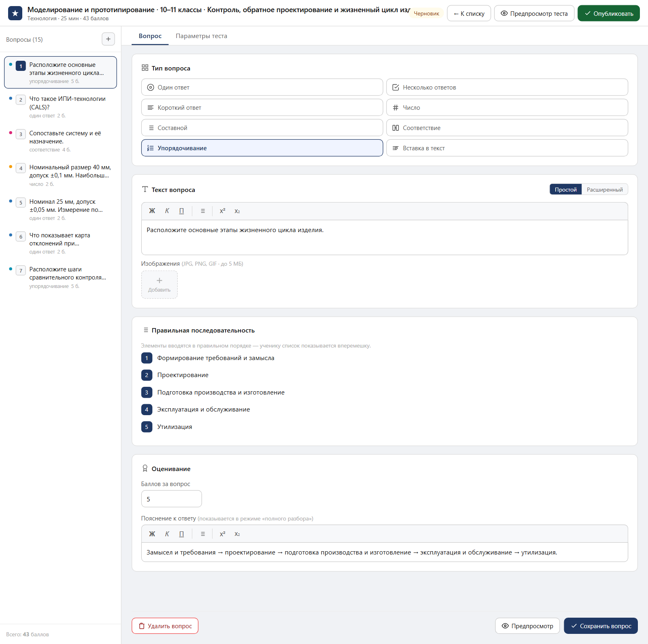The height and width of the screenshot is (644, 648).
Task: Choose the 'Соответствие' question type
Action: click(x=507, y=128)
